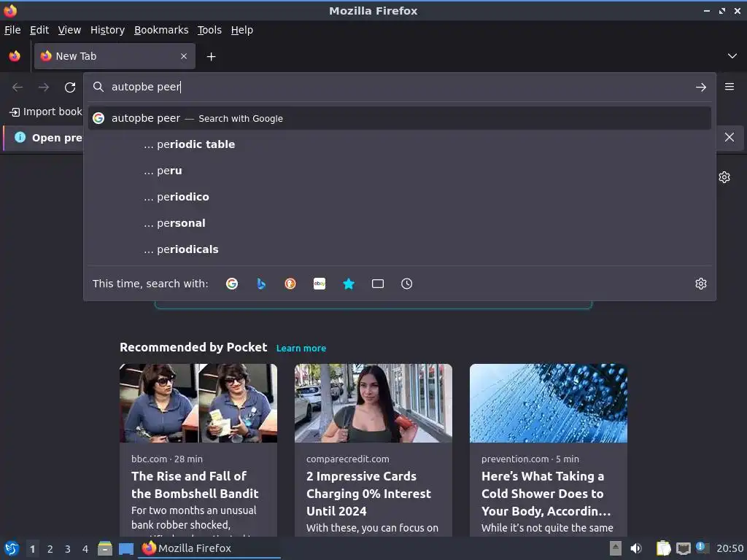
Task: Open Bombshell Bandit article thumbnail
Action: (x=198, y=403)
